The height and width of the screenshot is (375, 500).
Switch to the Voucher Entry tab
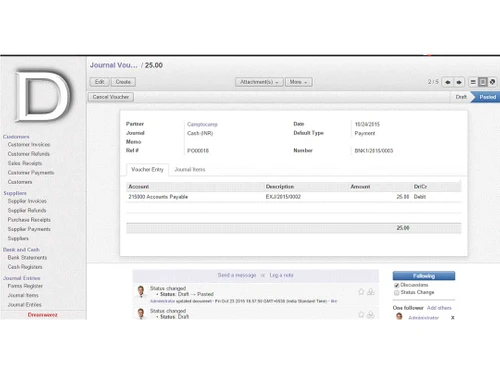[147, 170]
